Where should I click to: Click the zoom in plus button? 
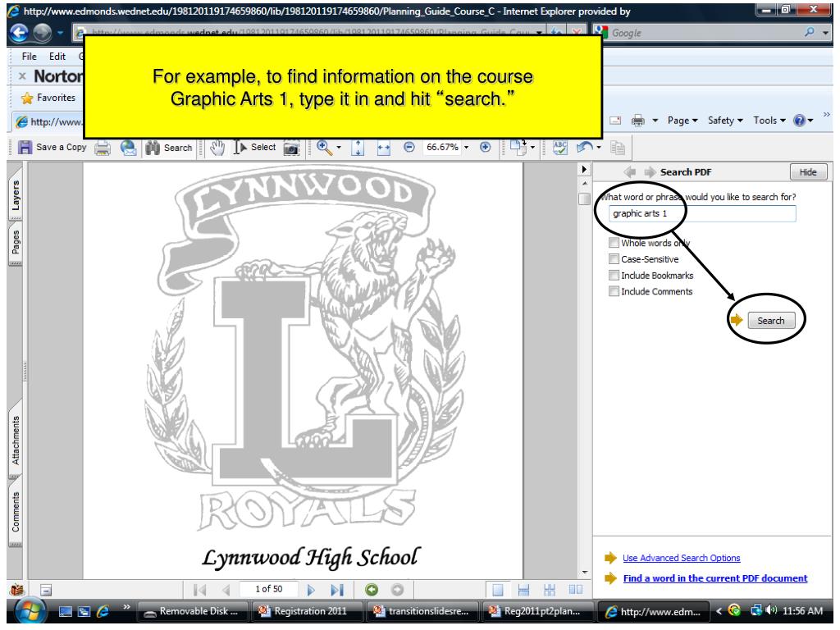[486, 148]
